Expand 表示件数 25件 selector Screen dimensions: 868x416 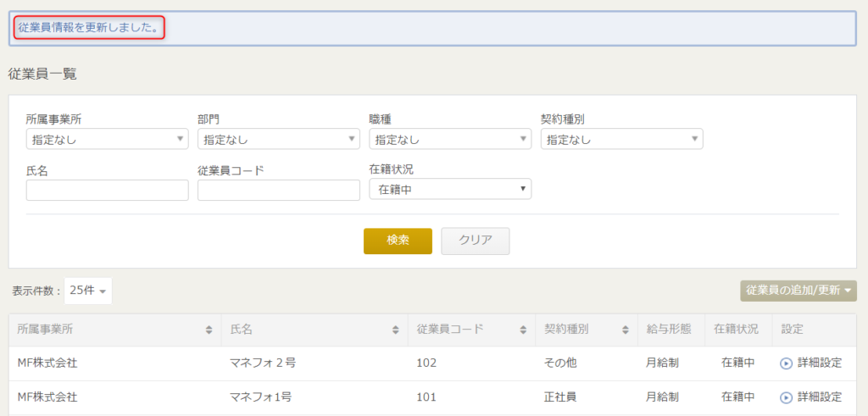coord(88,291)
